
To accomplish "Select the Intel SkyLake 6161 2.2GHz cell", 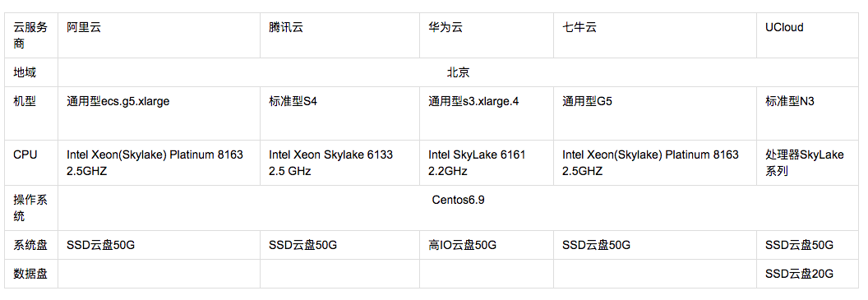I will (487, 163).
